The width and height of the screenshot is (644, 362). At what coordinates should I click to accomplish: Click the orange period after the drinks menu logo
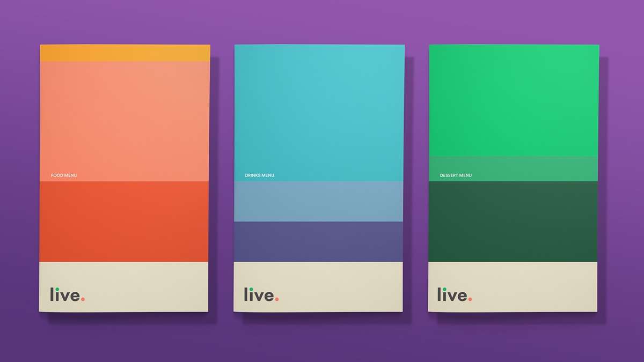(277, 299)
